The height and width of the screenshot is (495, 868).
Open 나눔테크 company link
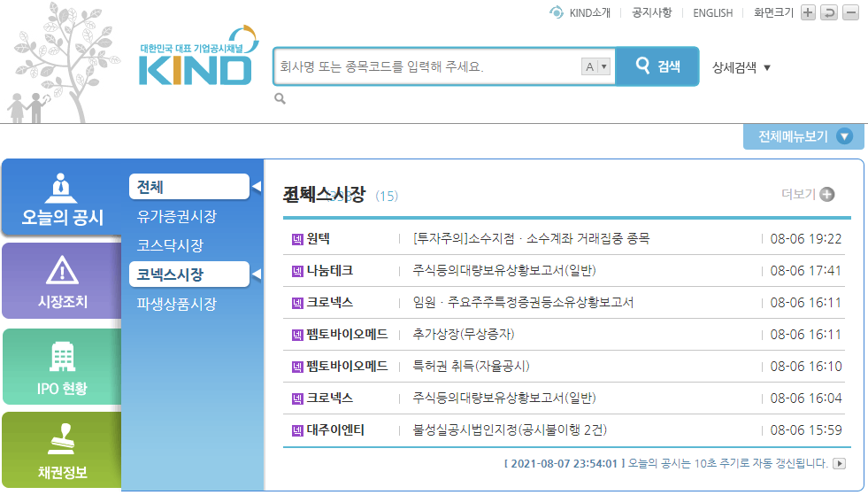pos(330,270)
